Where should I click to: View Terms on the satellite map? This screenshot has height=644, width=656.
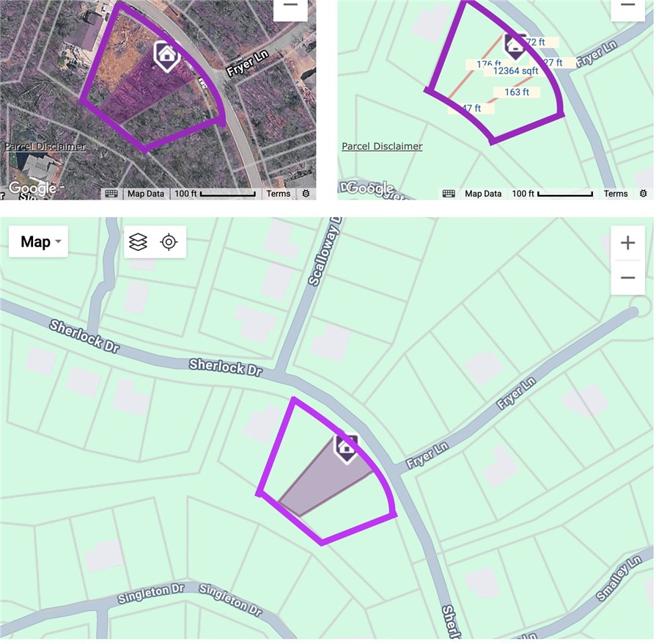tap(279, 194)
